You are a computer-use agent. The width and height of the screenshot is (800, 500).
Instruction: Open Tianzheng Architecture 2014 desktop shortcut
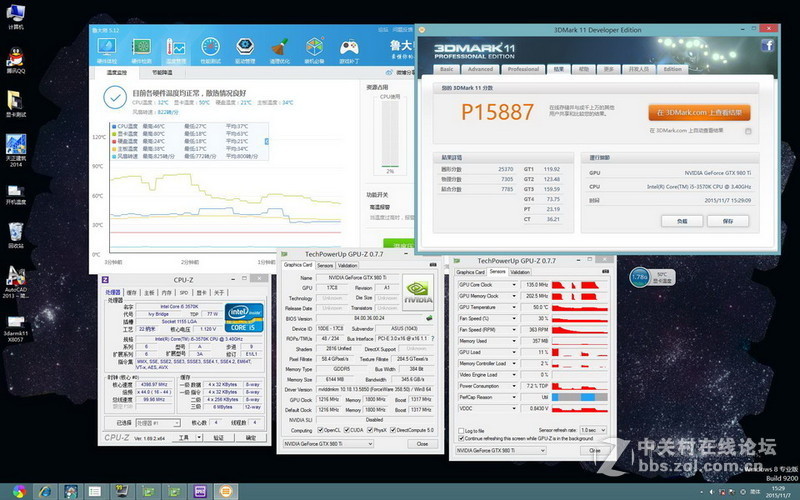(x=16, y=151)
